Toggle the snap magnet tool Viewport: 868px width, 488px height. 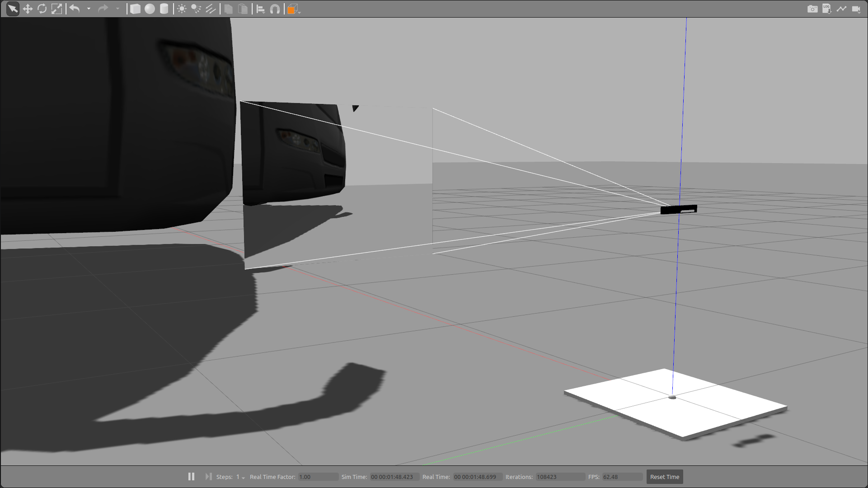coord(275,9)
